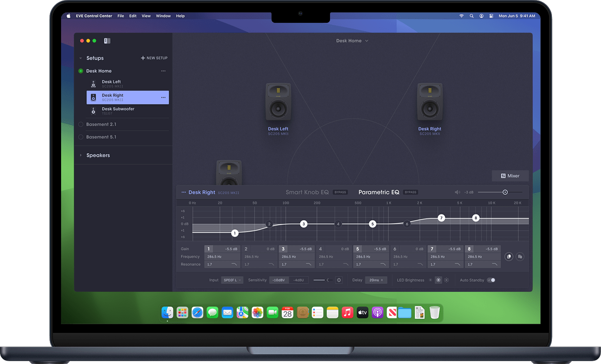Open the Window menu

pos(163,16)
